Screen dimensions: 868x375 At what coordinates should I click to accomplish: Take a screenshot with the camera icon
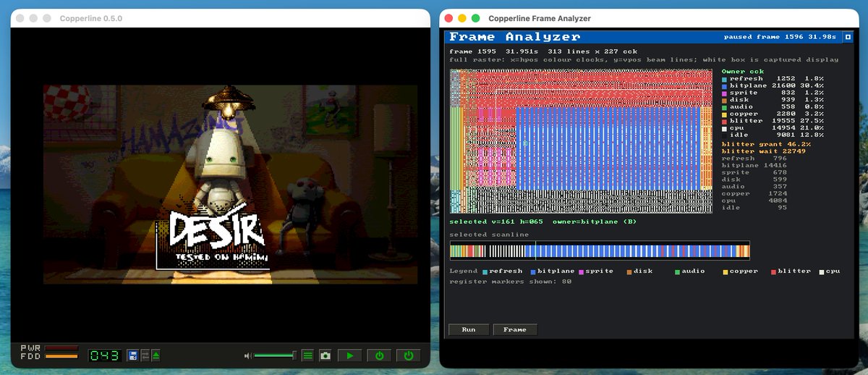(x=325, y=355)
